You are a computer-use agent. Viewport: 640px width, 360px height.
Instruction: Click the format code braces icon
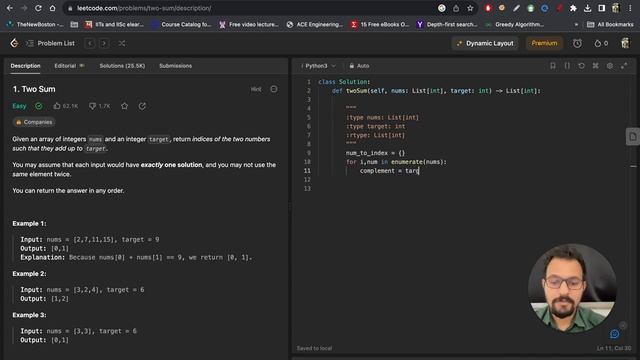567,66
